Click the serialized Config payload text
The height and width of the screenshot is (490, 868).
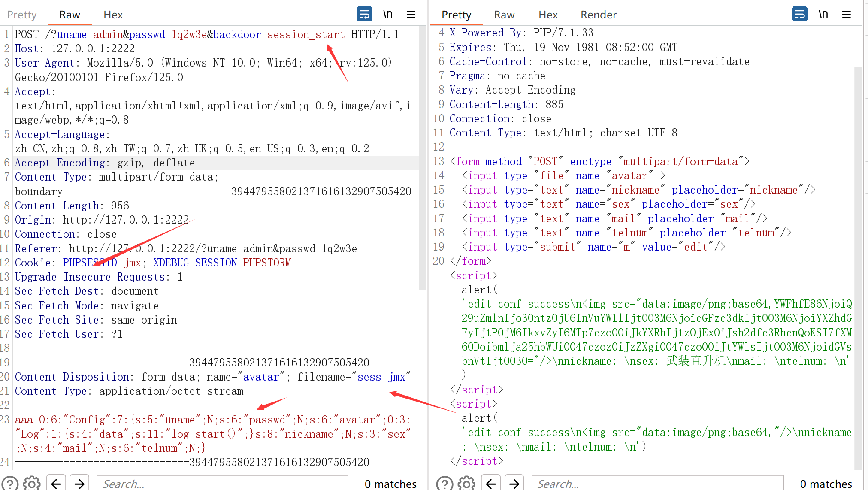coord(213,434)
